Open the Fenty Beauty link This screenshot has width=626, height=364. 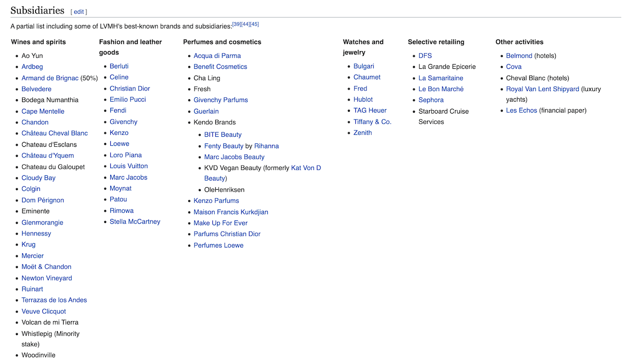tap(224, 146)
